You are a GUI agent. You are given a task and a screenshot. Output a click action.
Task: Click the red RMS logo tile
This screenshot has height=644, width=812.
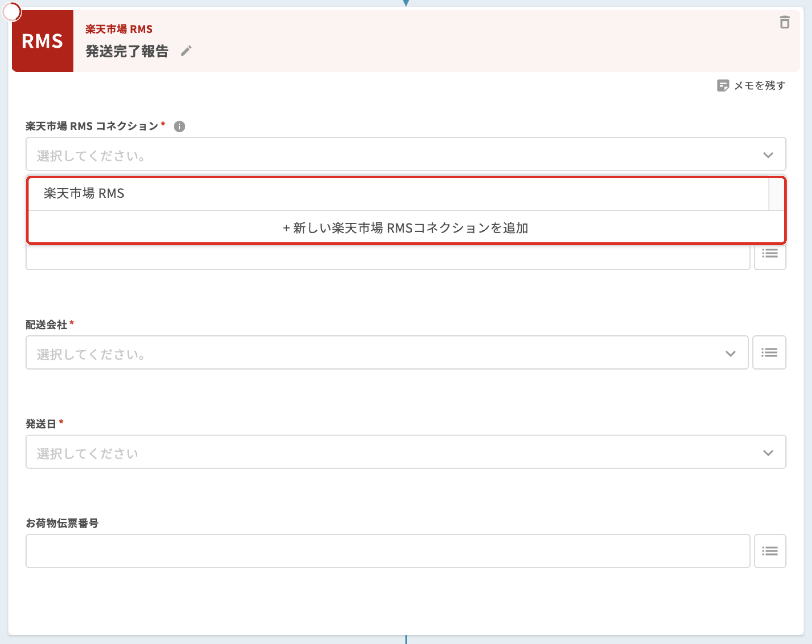(43, 41)
